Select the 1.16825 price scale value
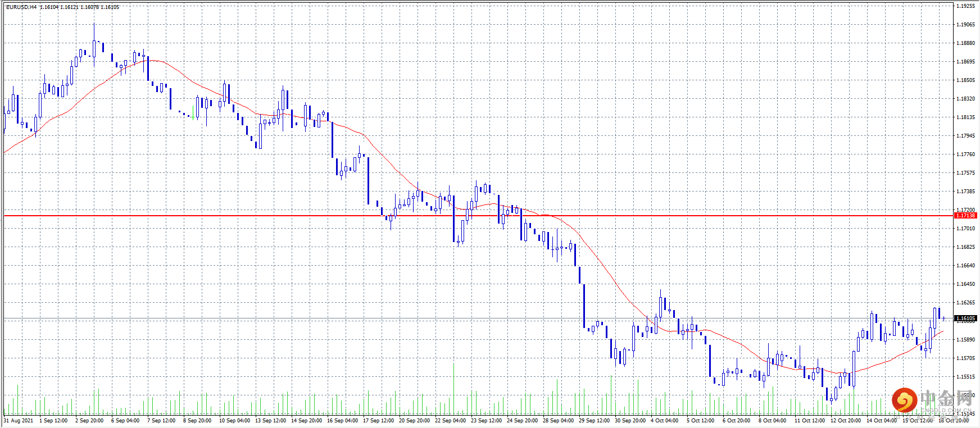Image resolution: width=980 pixels, height=428 pixels. pyautogui.click(x=966, y=247)
